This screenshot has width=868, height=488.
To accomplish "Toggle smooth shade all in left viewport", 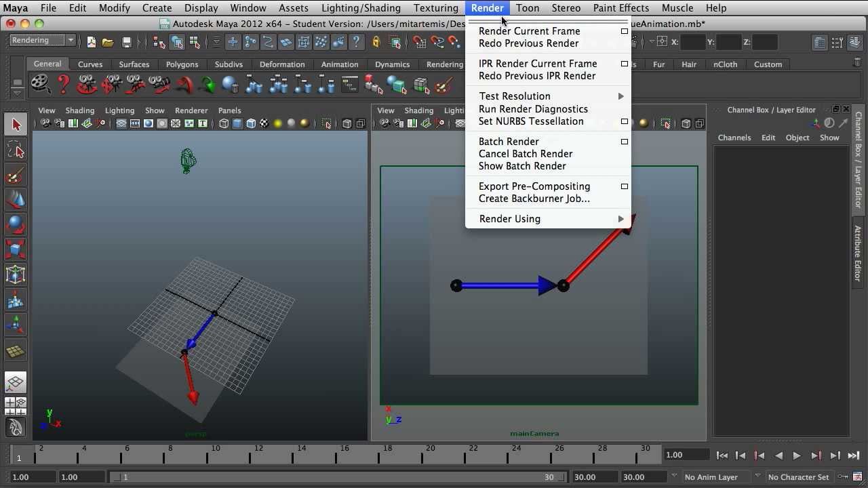I will coord(237,123).
